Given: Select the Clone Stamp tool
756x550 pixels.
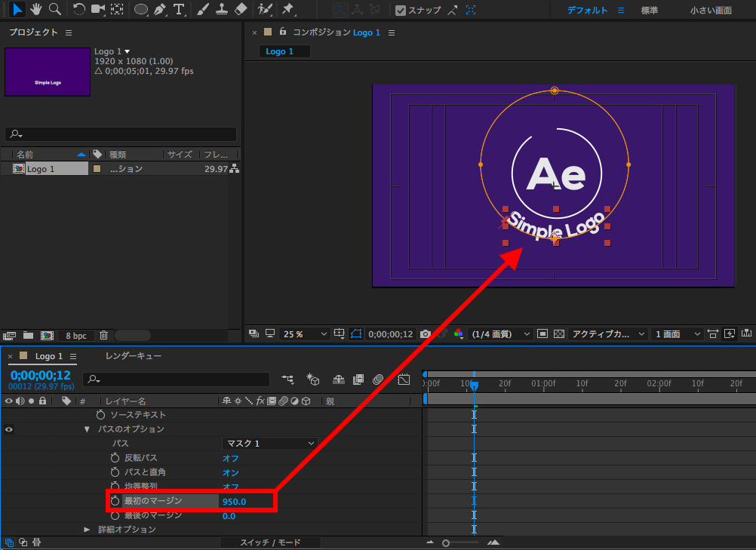Looking at the screenshot, I should pyautogui.click(x=222, y=10).
